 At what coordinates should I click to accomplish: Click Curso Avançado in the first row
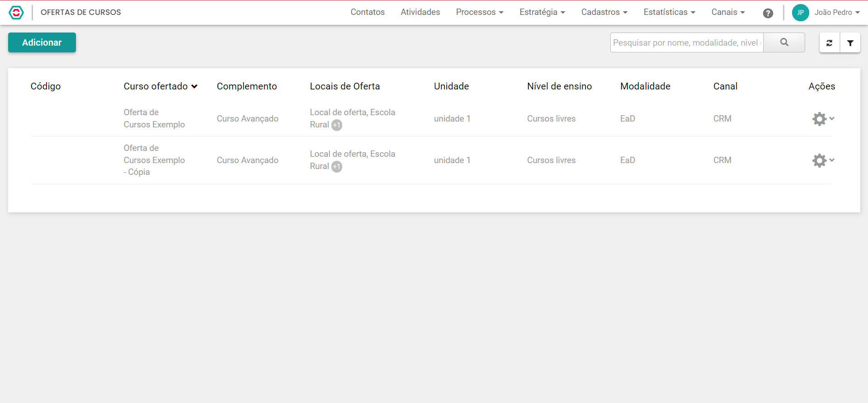[x=248, y=119]
